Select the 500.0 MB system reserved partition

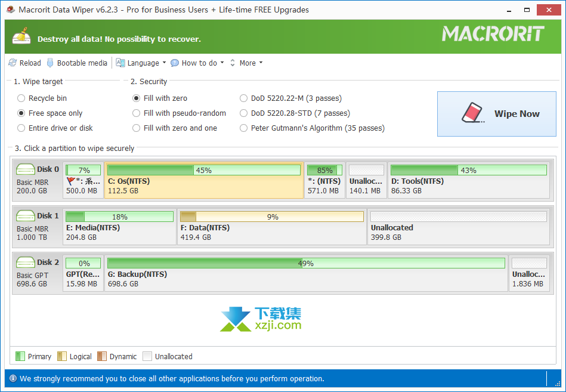(x=83, y=180)
